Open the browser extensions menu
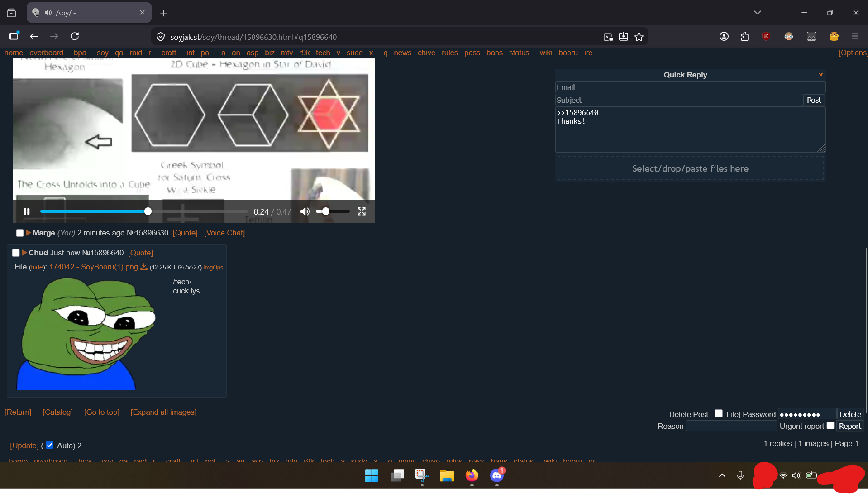868x494 pixels. [x=745, y=36]
